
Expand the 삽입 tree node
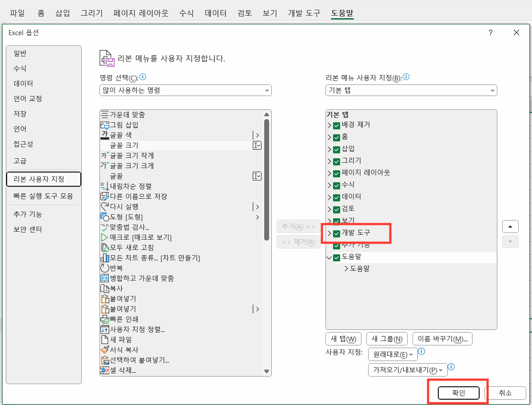pos(329,149)
